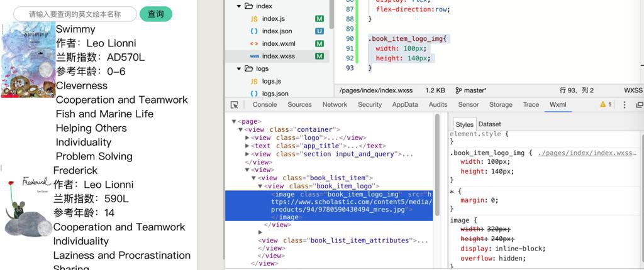
Task: Click the M git badge beside index.js
Action: pos(319,18)
